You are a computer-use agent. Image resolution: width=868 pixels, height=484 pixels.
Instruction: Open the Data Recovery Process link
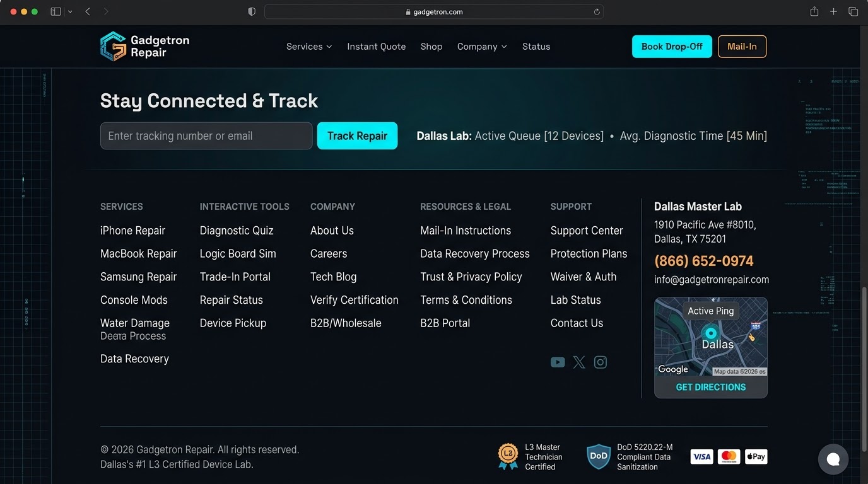click(475, 254)
